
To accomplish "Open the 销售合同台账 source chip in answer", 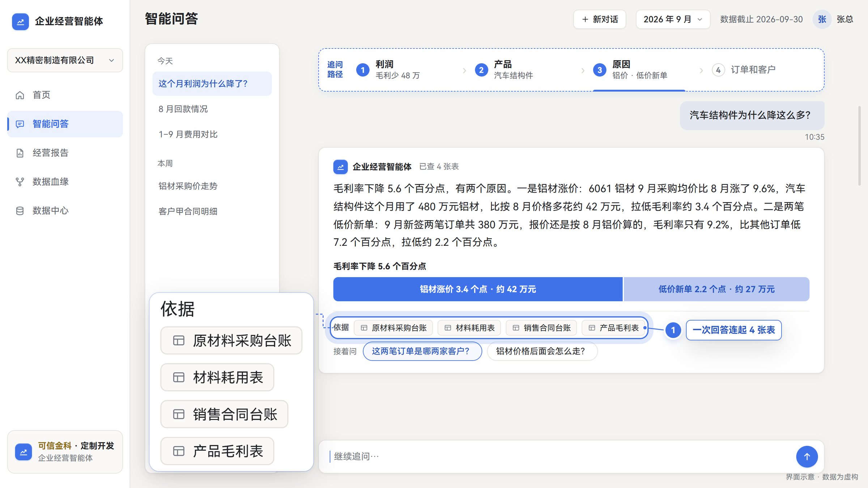I will [541, 328].
